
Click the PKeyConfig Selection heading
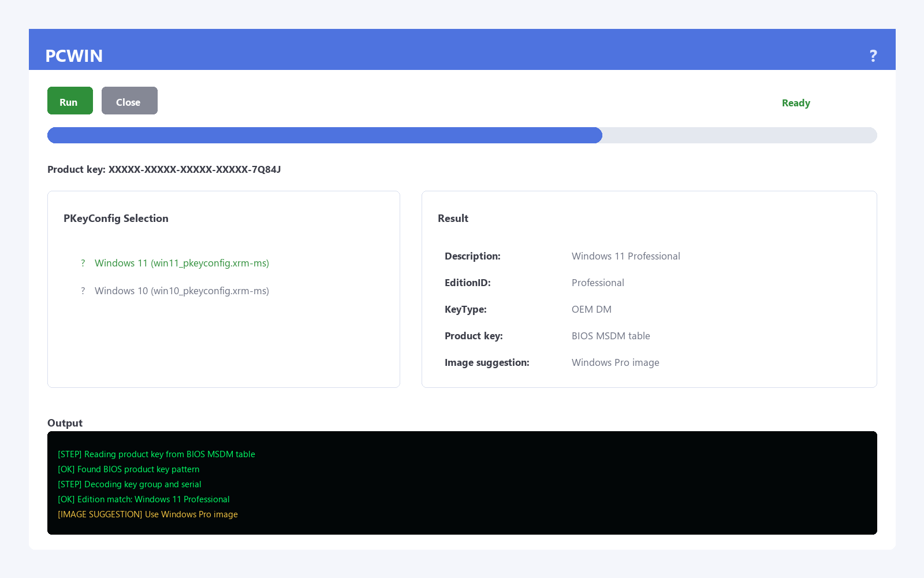(x=116, y=218)
